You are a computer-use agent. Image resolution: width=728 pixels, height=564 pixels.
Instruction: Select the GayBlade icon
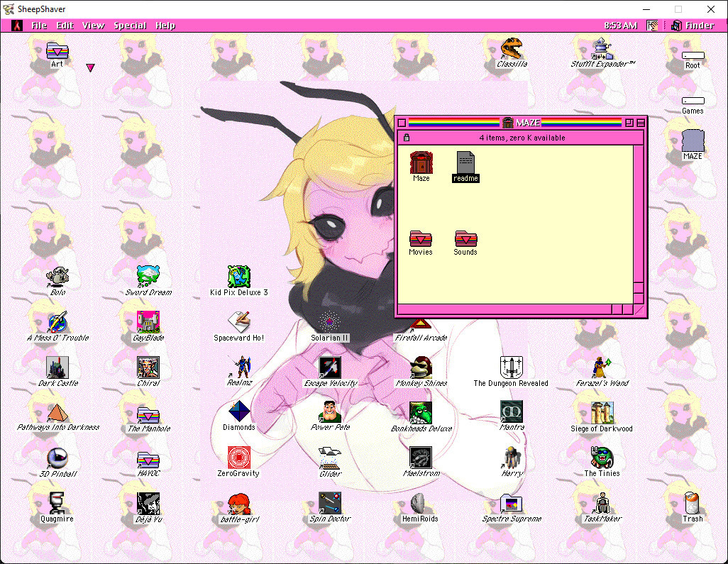click(148, 321)
